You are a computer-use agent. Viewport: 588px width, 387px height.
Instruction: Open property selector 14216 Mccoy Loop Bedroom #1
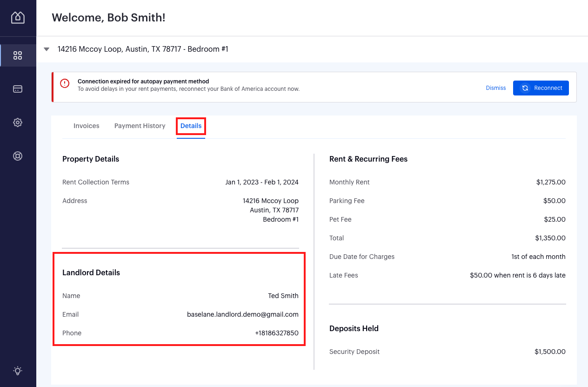143,49
